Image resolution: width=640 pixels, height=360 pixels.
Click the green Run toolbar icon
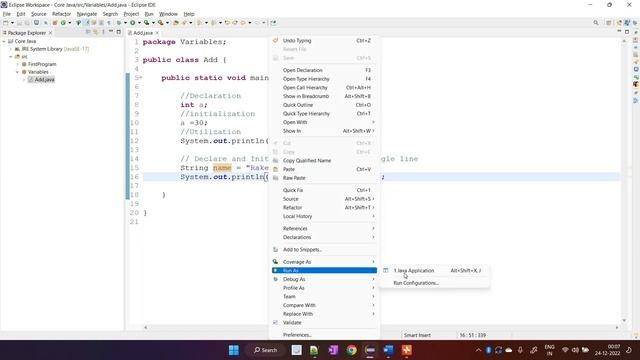coord(133,23)
